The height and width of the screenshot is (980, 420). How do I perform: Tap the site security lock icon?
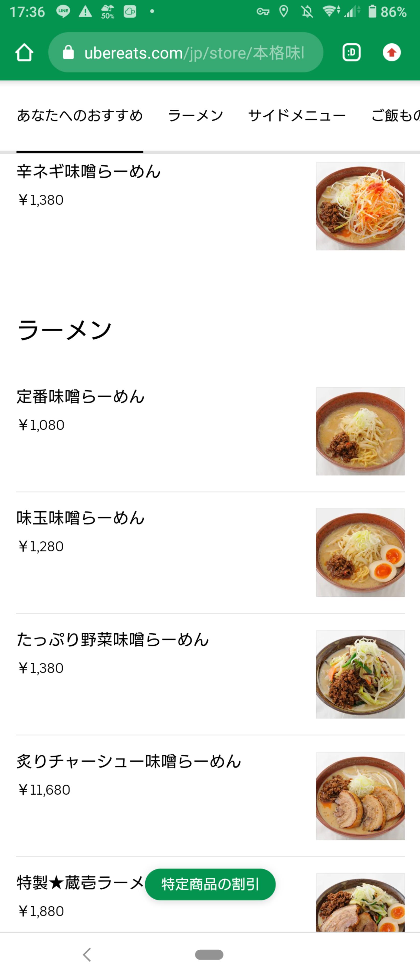pos(68,53)
